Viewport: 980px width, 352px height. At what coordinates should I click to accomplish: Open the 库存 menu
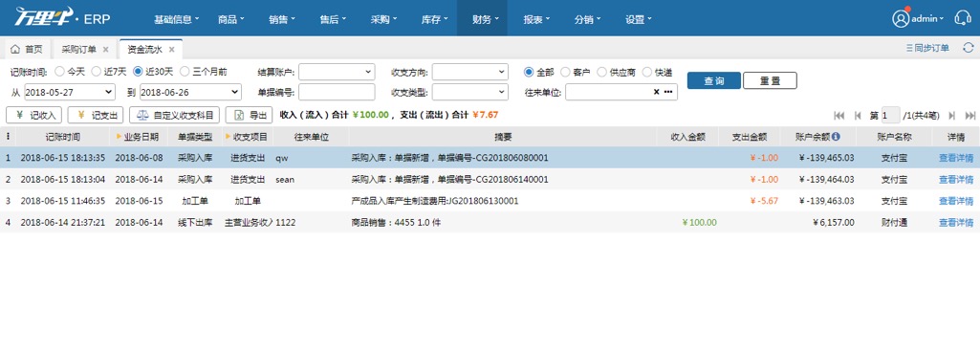(x=435, y=19)
